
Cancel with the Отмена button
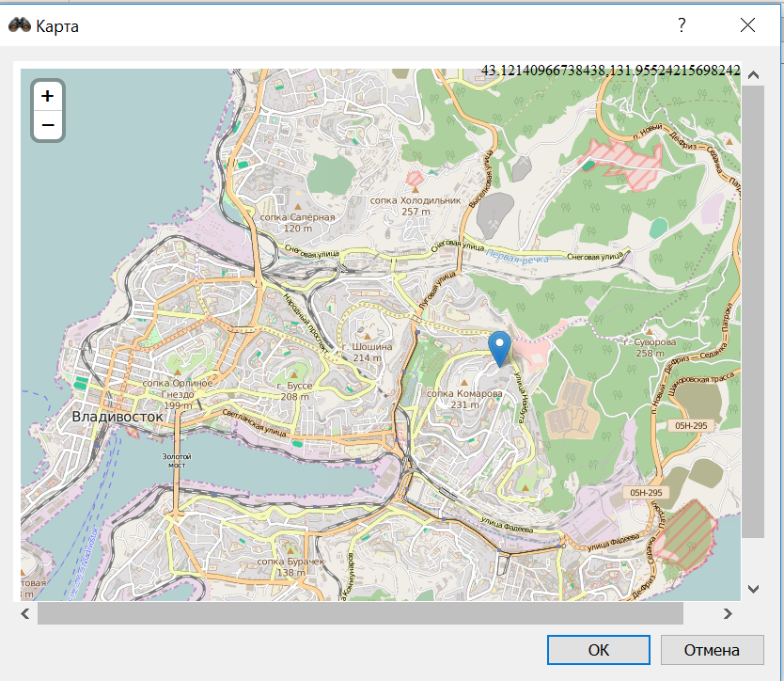click(x=712, y=650)
